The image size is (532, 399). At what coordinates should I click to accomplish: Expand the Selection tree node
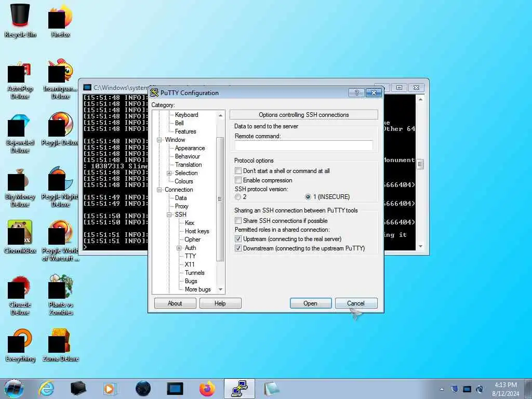tap(169, 173)
